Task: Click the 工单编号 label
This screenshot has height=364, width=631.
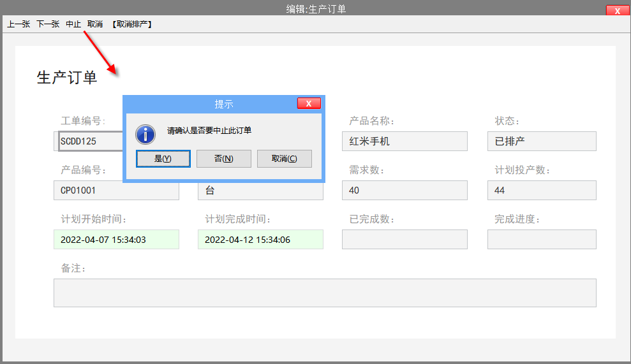Action: pyautogui.click(x=83, y=121)
